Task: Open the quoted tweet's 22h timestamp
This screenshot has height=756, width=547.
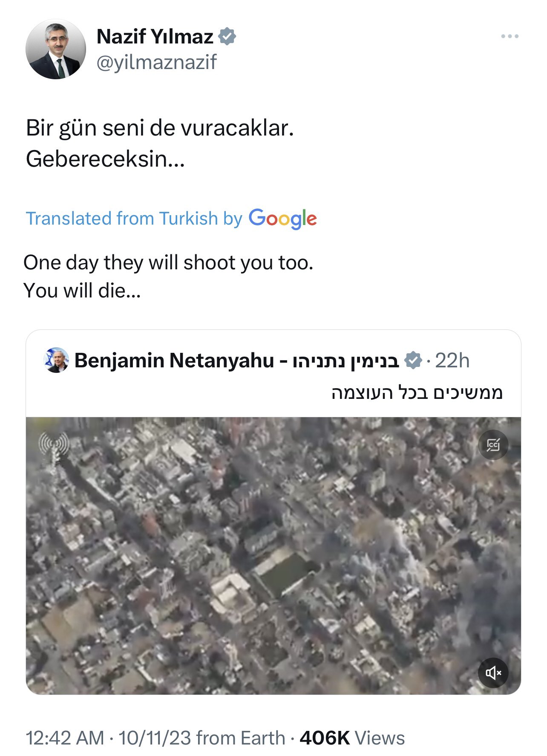Action: pos(452,361)
